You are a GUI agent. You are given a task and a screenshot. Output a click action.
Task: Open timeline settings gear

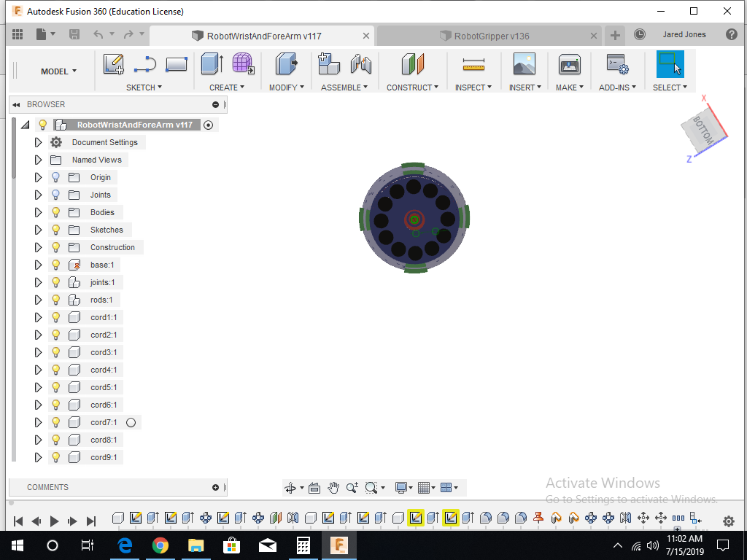[729, 521]
